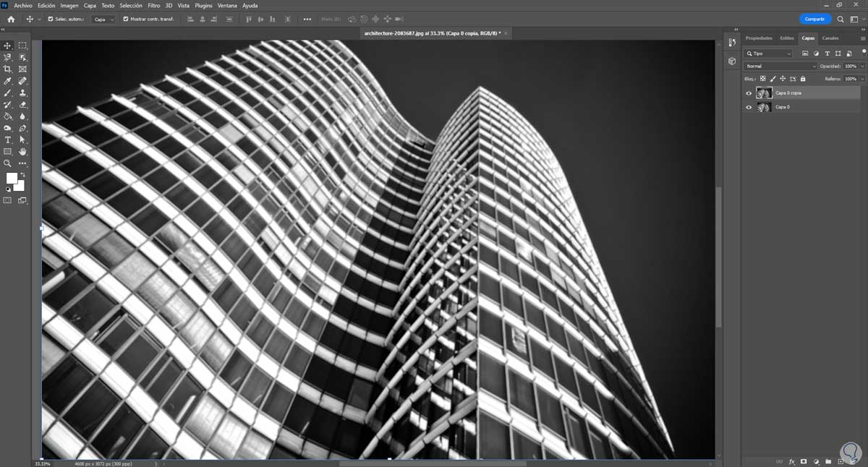Select the Path Selection arrow tool

22,140
